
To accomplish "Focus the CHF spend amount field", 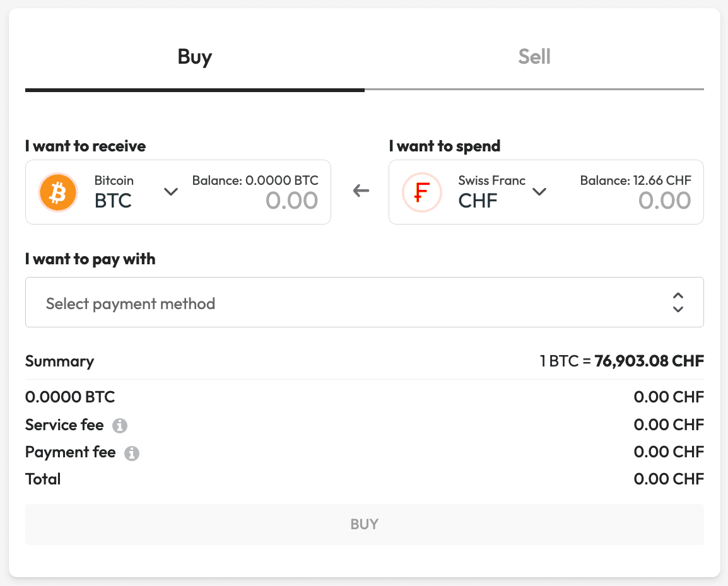I will [x=664, y=201].
